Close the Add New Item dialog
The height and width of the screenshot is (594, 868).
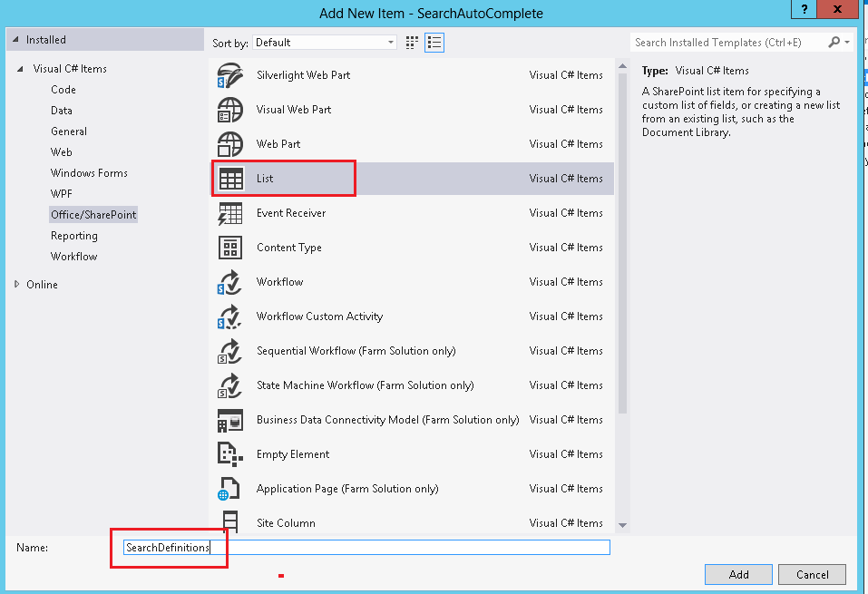837,9
